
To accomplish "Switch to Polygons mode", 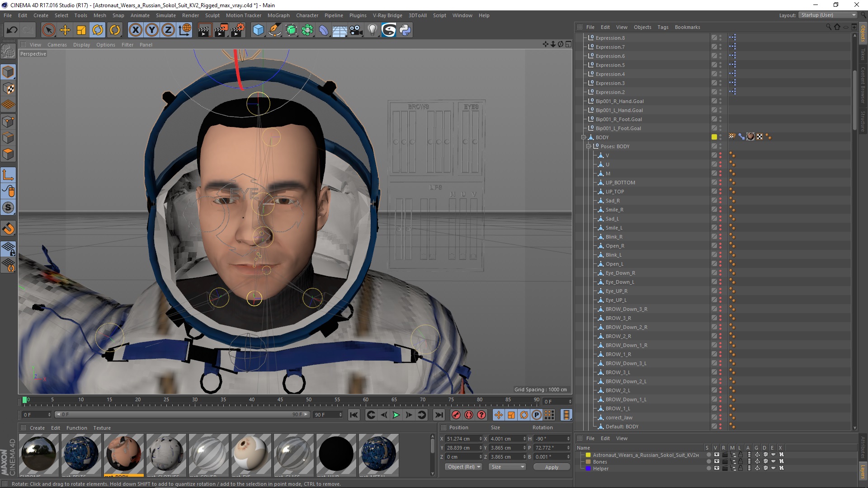I will [x=8, y=154].
